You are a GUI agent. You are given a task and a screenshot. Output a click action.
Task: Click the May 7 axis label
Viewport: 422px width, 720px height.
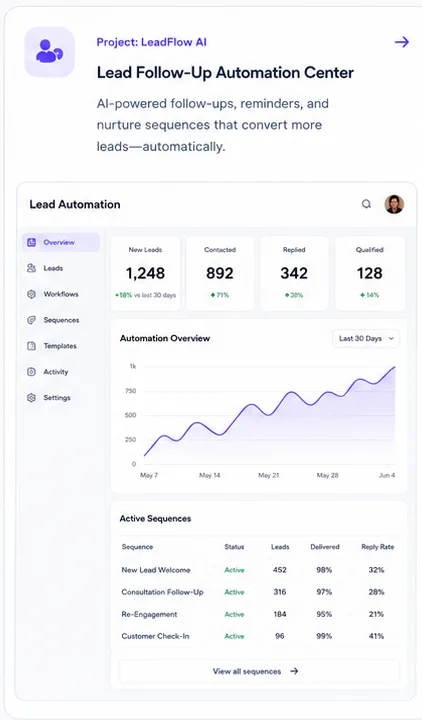pos(149,475)
